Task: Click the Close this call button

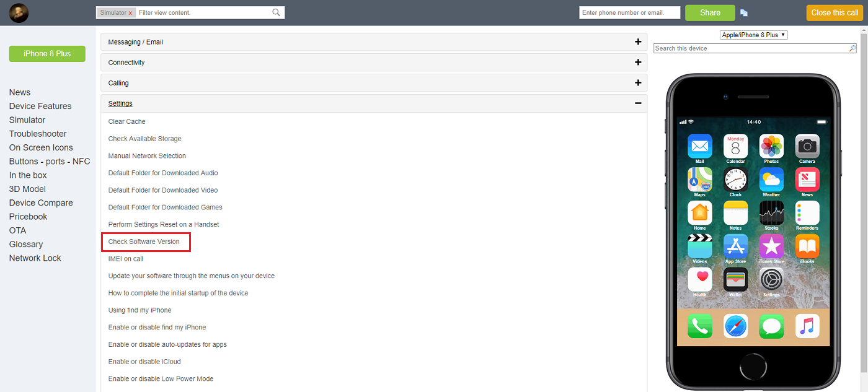Action: 835,12
